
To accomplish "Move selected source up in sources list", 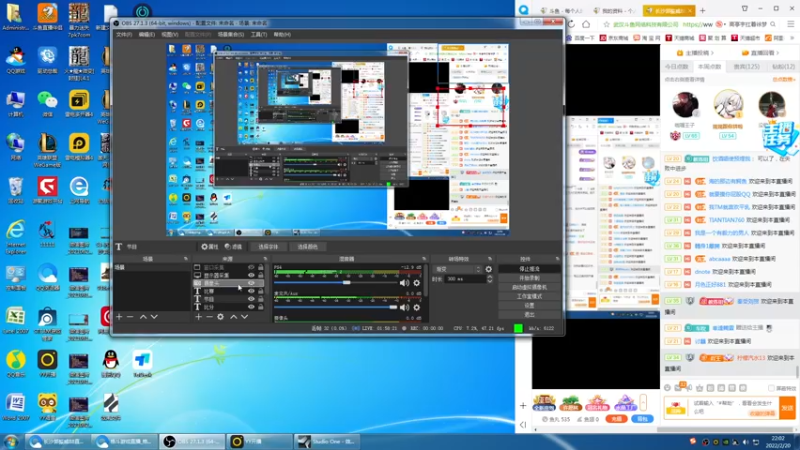I will pos(234,317).
